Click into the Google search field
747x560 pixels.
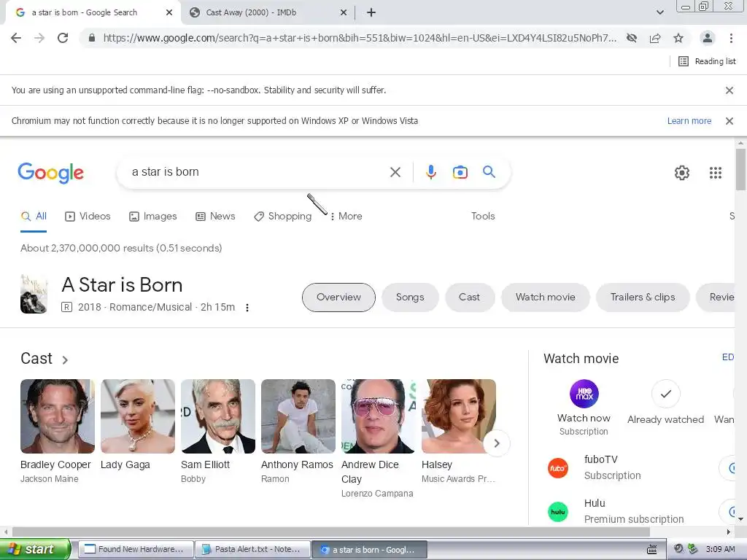[258, 172]
